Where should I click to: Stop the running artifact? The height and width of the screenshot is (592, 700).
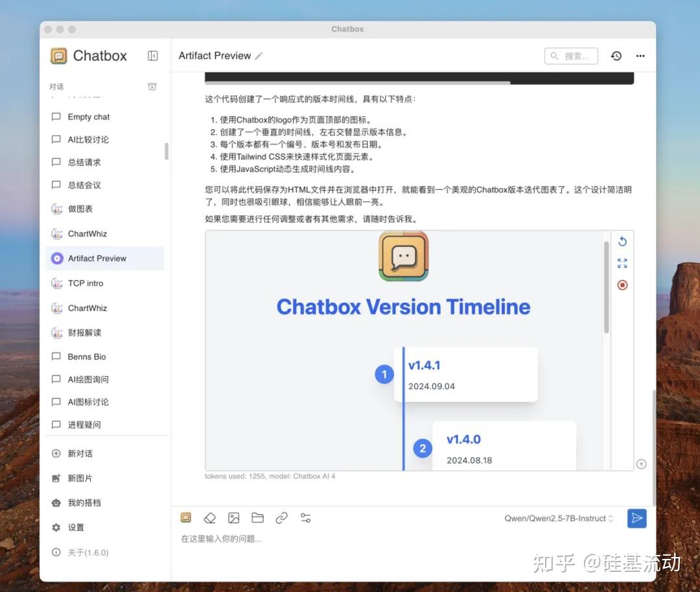tap(622, 285)
